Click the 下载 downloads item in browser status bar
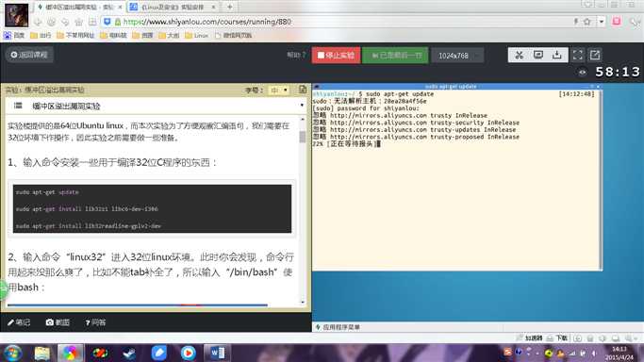Screen dimensions: 644x362 (x=557, y=338)
